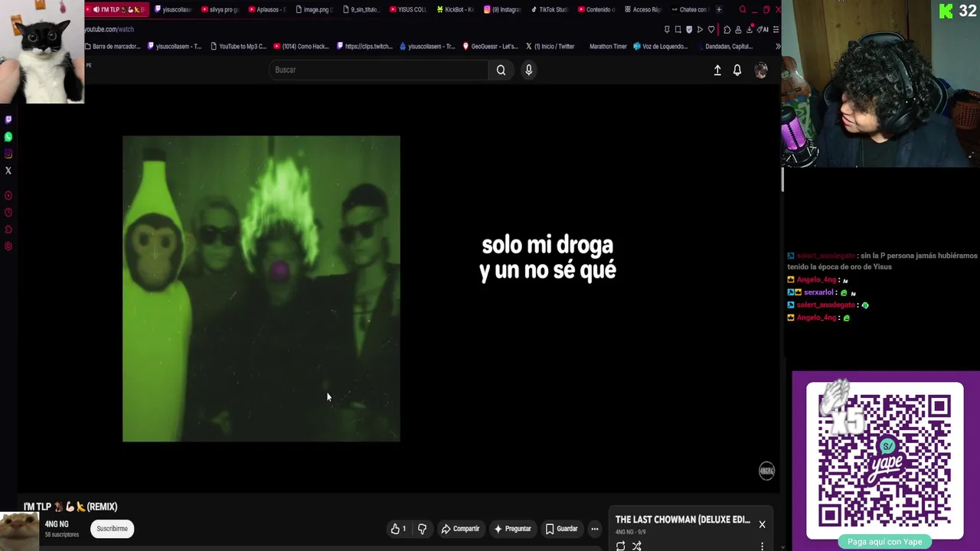
Task: Switch to the TikTok Studio tab
Action: tap(550, 10)
